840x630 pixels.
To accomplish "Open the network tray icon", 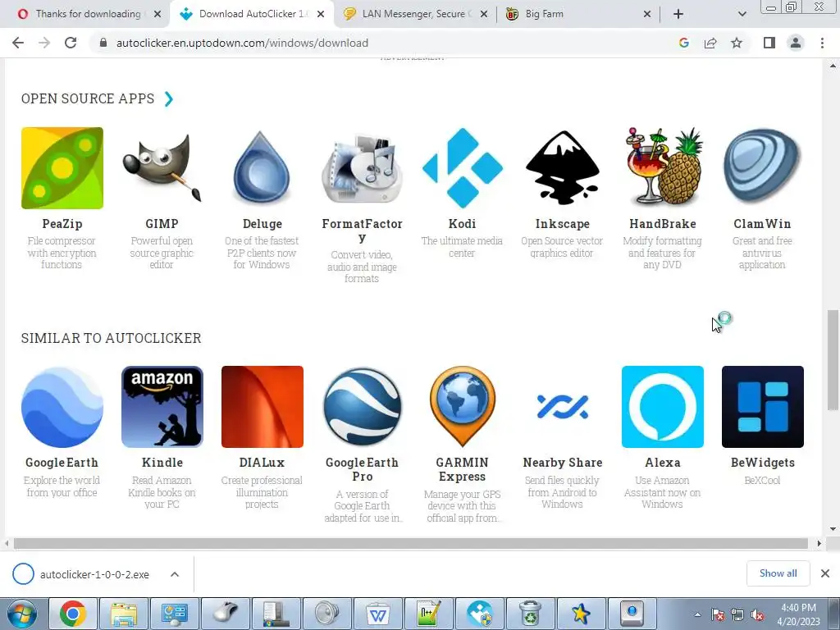I will [x=737, y=615].
